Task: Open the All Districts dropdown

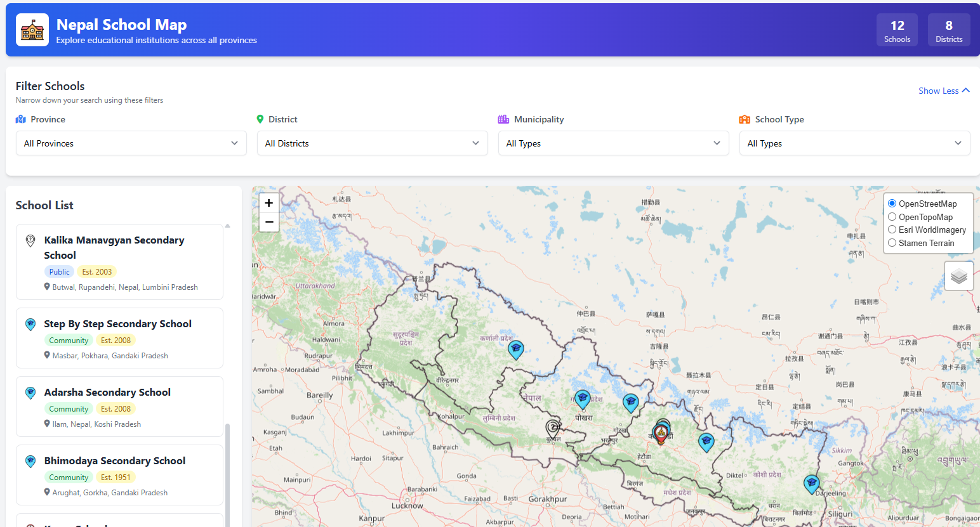Action: click(x=373, y=143)
